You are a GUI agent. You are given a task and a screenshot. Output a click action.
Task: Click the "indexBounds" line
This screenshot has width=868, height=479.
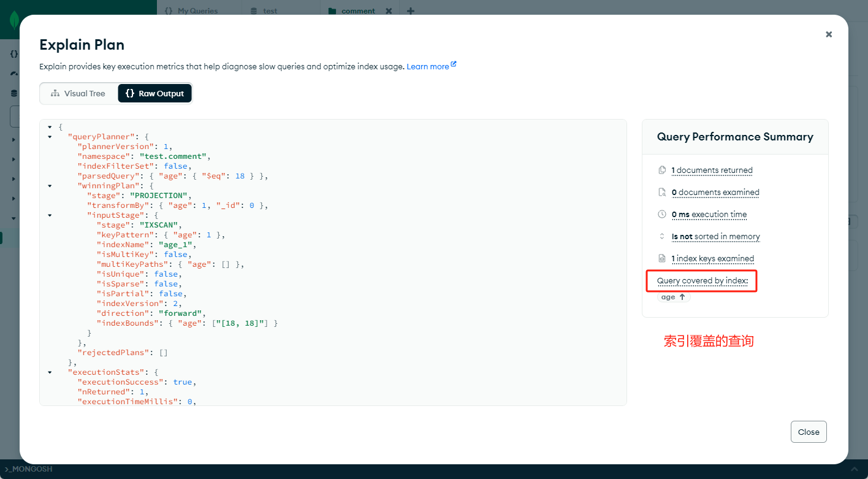pyautogui.click(x=187, y=323)
